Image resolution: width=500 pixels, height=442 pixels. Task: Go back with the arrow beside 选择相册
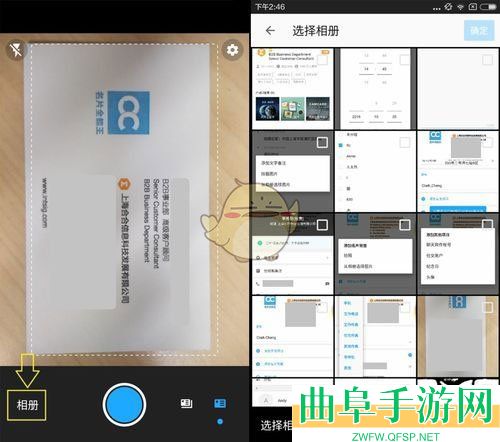[x=270, y=31]
